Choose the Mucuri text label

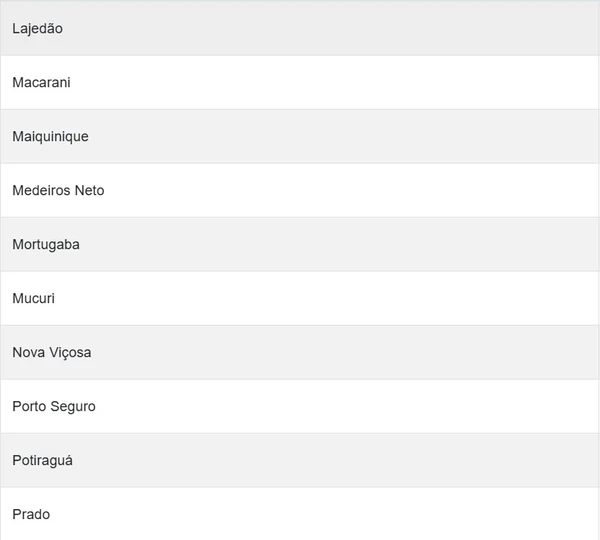tap(33, 299)
